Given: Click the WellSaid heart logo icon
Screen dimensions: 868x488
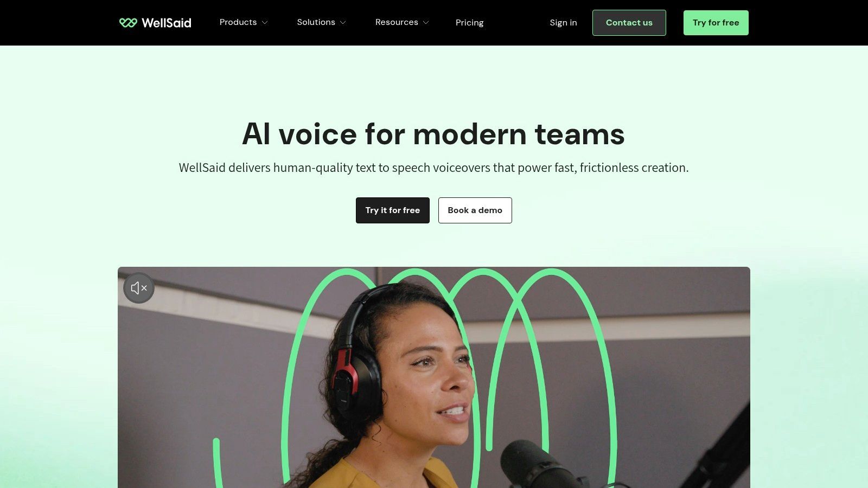Looking at the screenshot, I should (x=128, y=23).
